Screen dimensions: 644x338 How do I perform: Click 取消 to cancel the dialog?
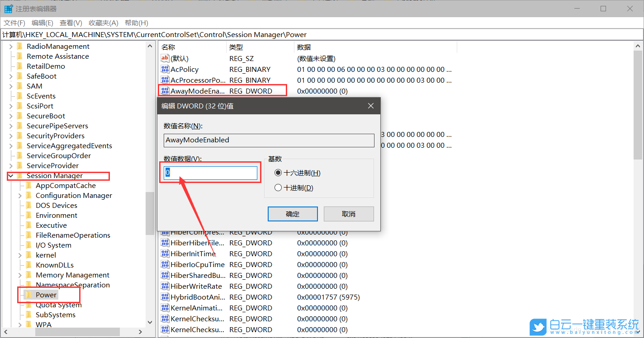click(348, 214)
